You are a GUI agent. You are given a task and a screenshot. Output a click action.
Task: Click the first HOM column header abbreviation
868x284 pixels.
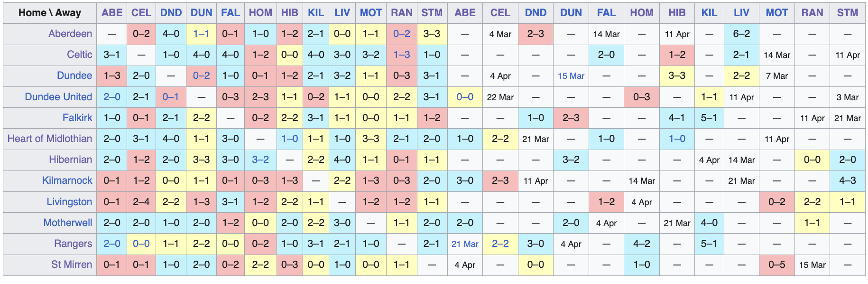tap(260, 13)
